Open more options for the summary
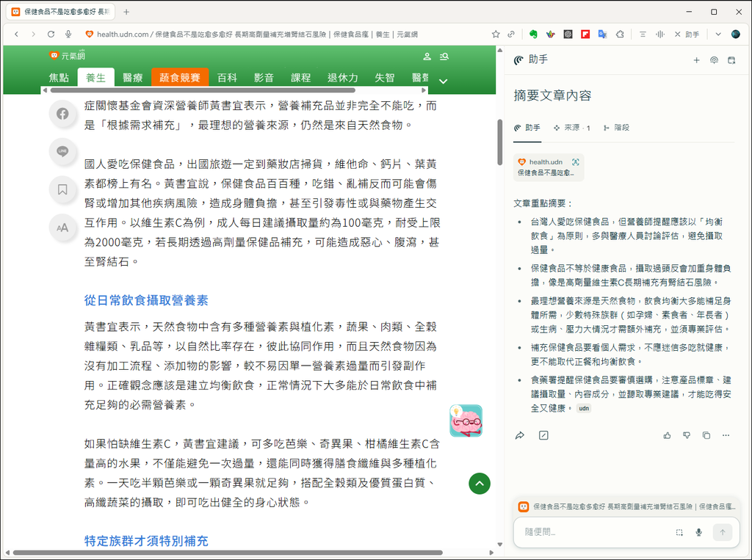This screenshot has width=752, height=560. (x=726, y=435)
